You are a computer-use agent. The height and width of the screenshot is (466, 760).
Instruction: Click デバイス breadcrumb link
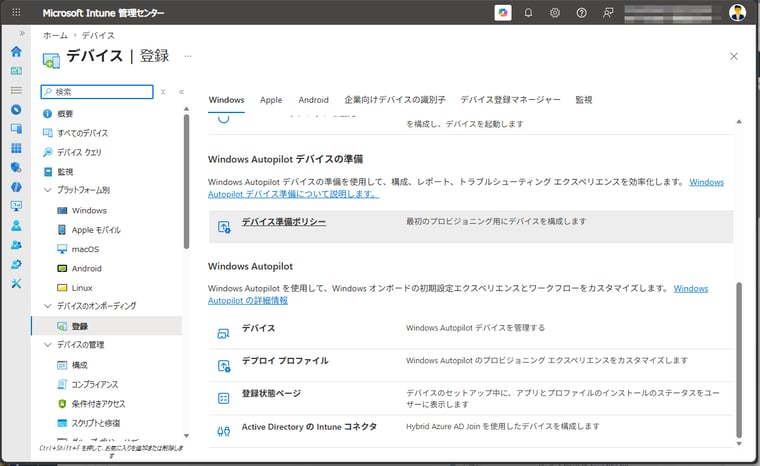98,35
